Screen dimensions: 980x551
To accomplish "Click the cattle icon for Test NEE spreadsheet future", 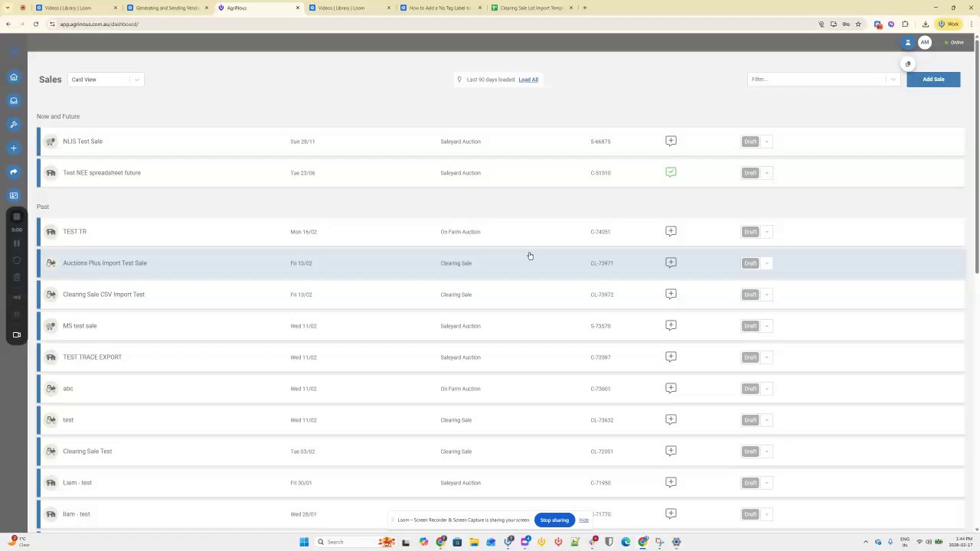I will (x=51, y=173).
